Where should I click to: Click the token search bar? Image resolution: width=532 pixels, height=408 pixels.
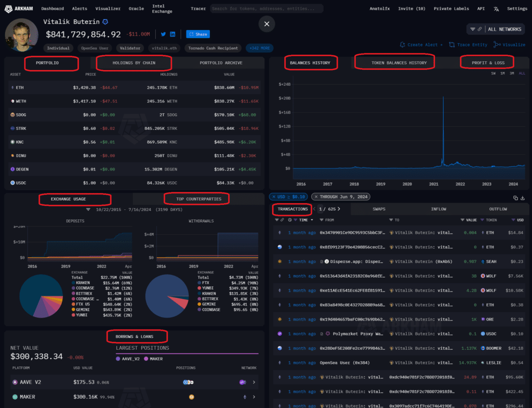click(266, 8)
